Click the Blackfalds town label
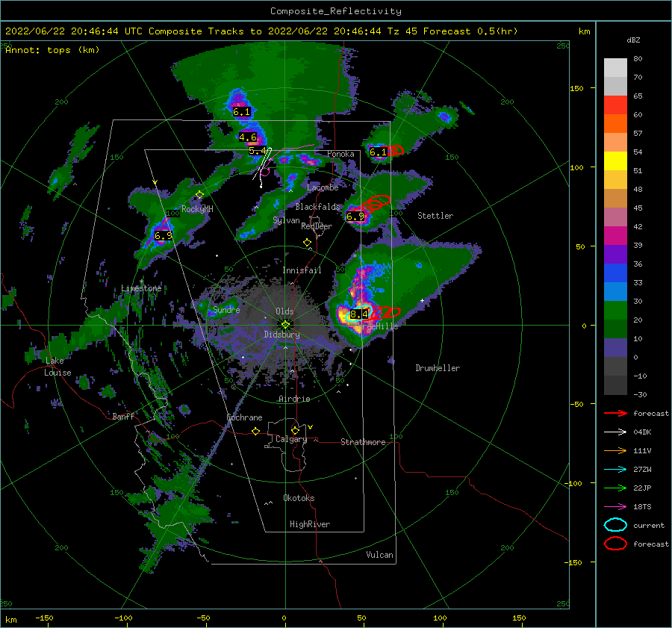This screenshot has width=672, height=628. click(x=317, y=207)
